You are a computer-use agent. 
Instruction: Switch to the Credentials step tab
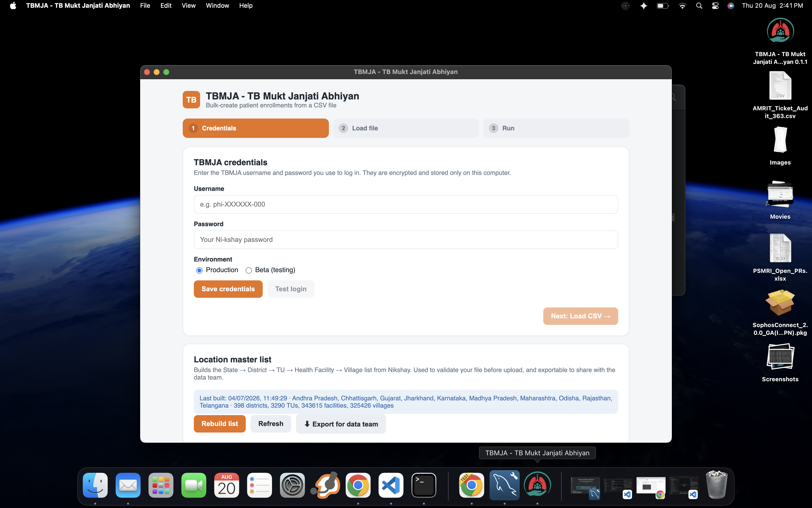pyautogui.click(x=256, y=128)
